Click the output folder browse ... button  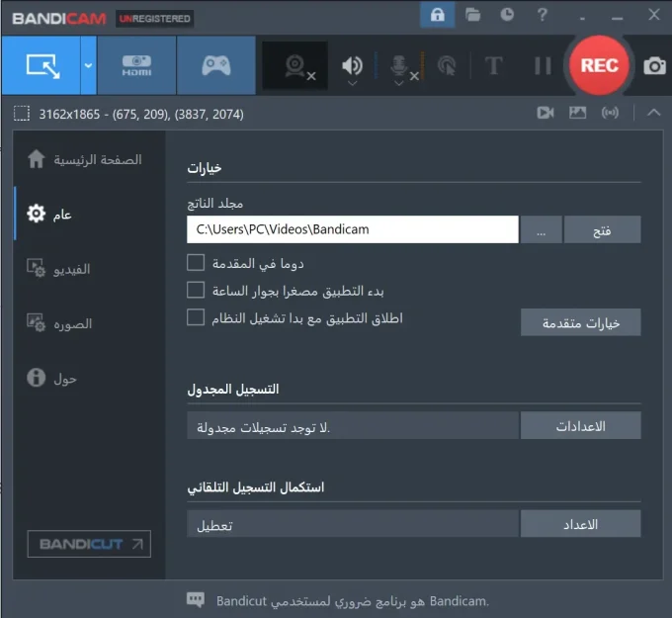(541, 230)
